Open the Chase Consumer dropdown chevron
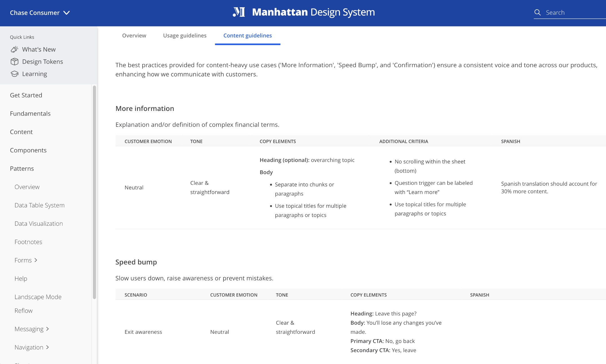The height and width of the screenshot is (364, 606). (67, 13)
